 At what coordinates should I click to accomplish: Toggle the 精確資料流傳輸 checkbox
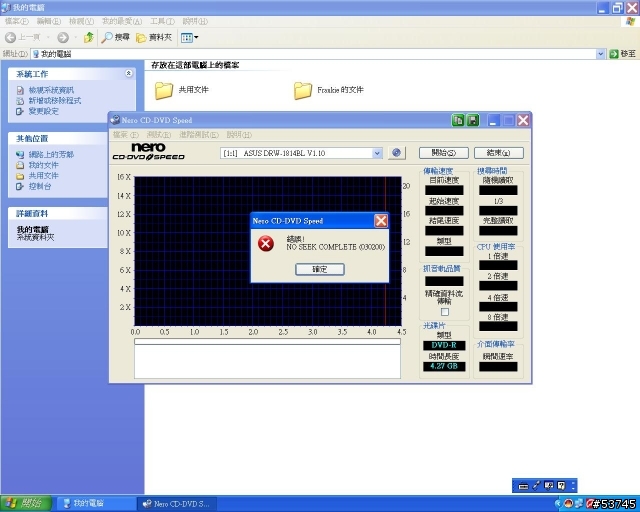point(445,312)
